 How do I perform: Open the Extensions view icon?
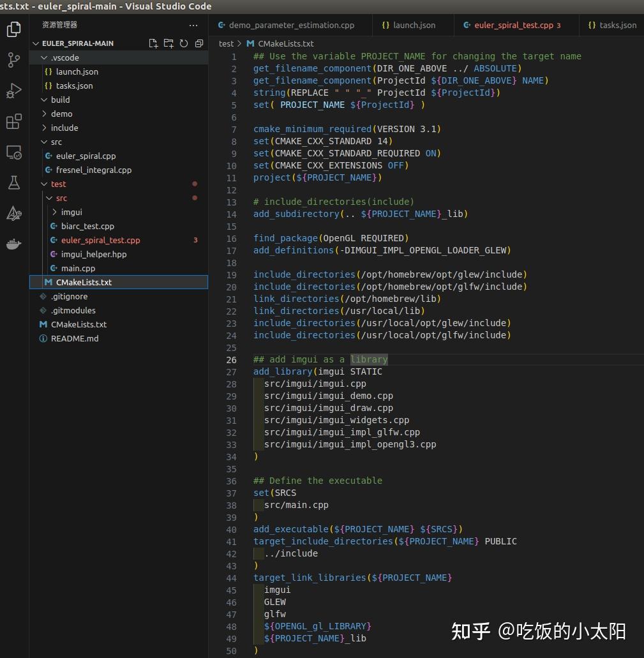click(13, 121)
